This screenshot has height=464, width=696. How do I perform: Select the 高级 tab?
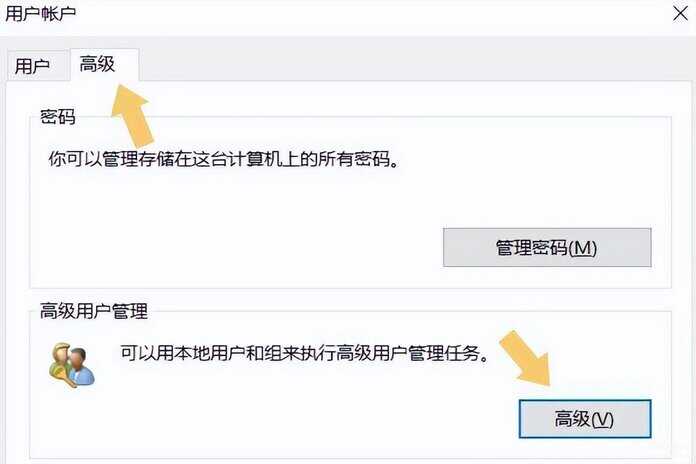pyautogui.click(x=98, y=64)
